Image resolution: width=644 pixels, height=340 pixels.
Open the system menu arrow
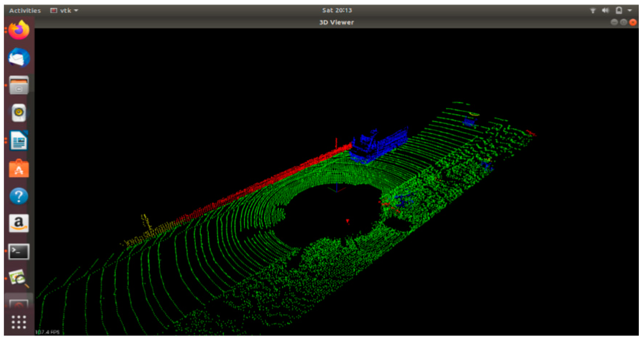pos(629,10)
